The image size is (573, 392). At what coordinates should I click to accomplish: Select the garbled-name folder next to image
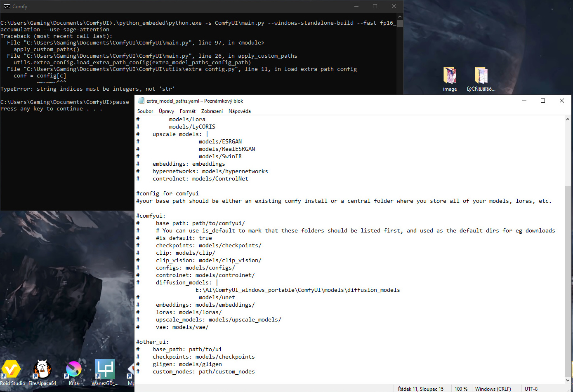[481, 79]
